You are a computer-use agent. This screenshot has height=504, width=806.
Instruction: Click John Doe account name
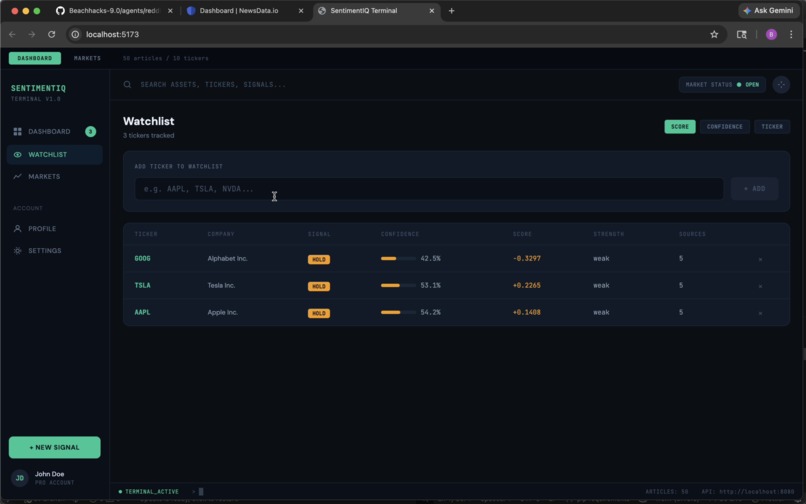tap(49, 474)
